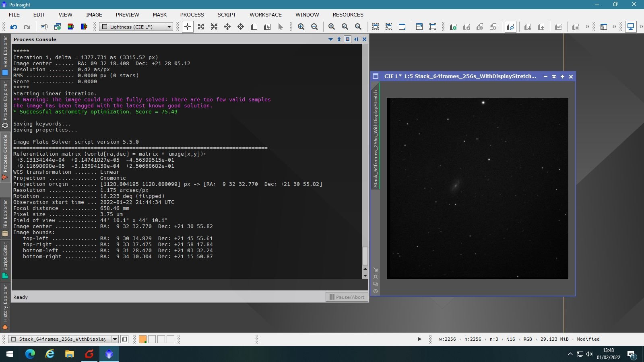Click the RGB color channels display icon
The image size is (644, 362).
pos(71,27)
